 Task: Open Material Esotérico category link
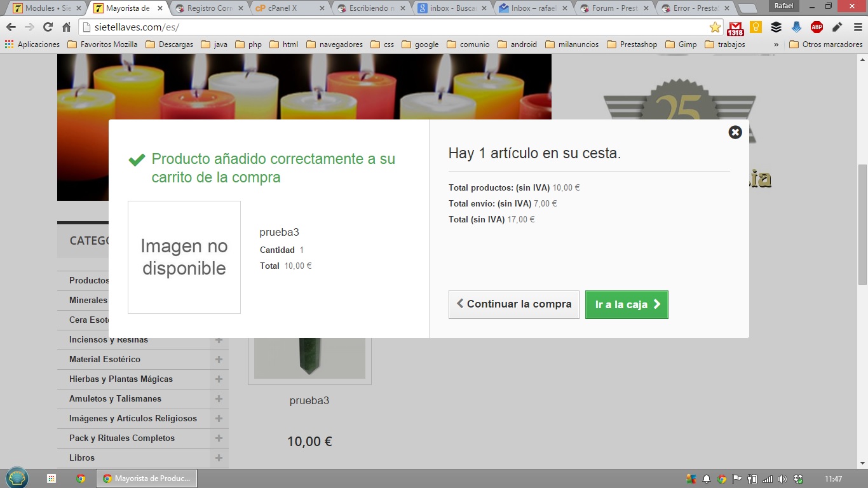coord(105,359)
